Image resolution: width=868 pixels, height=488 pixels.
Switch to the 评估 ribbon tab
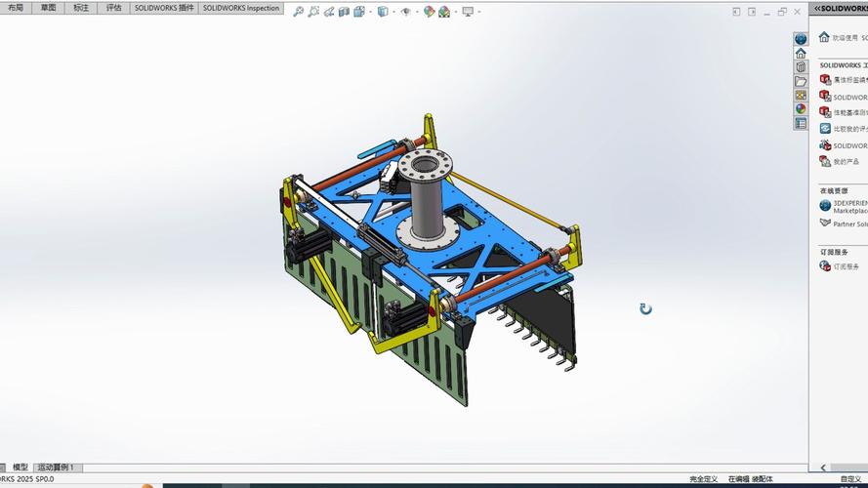[113, 8]
